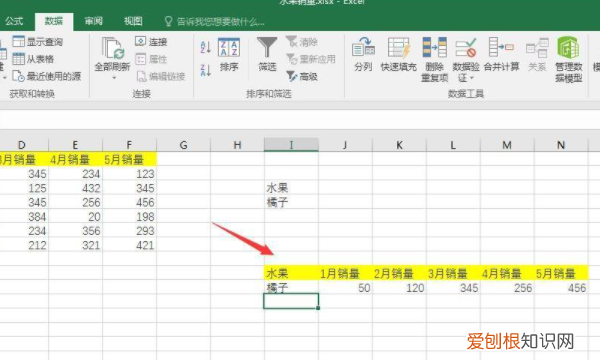Open the 公式 ribbon tab
Viewport: 600px width, 360px height.
[15, 21]
